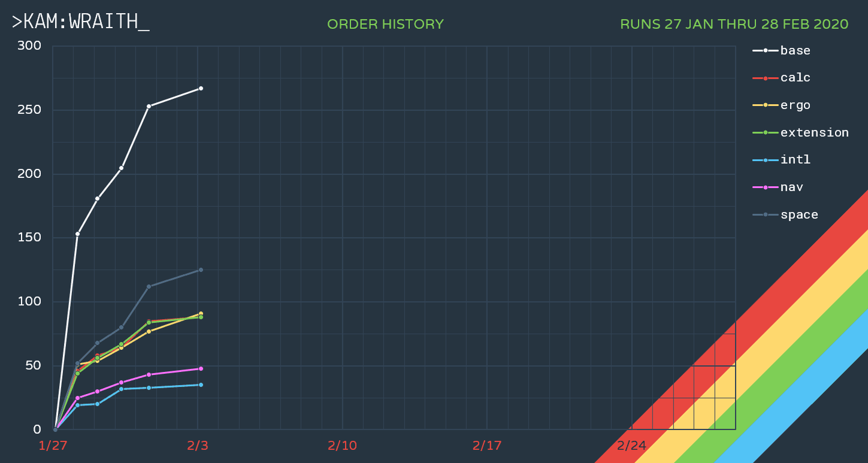Click the nav line's last data point
Image resolution: width=868 pixels, height=463 pixels.
[201, 368]
